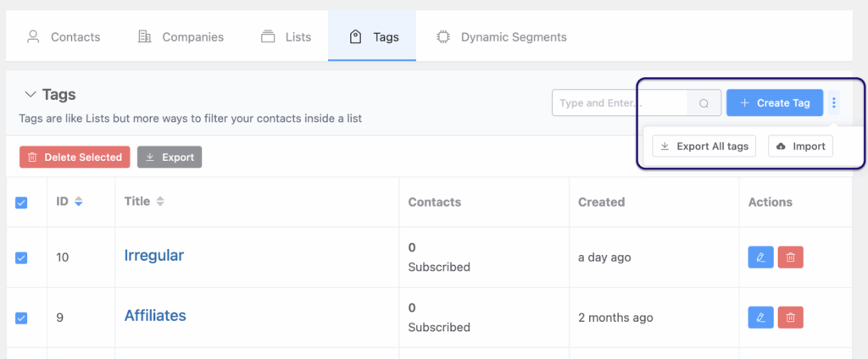Click Delete Selected button

point(75,157)
